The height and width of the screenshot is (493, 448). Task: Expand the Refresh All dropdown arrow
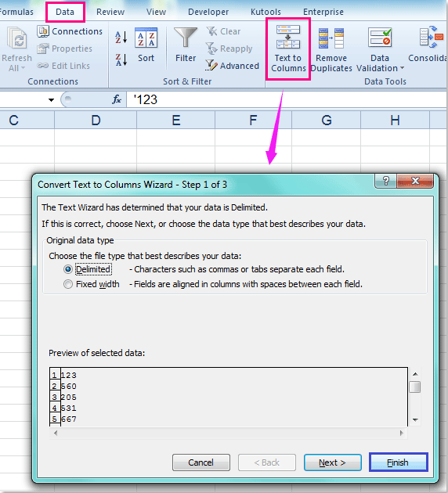23,68
